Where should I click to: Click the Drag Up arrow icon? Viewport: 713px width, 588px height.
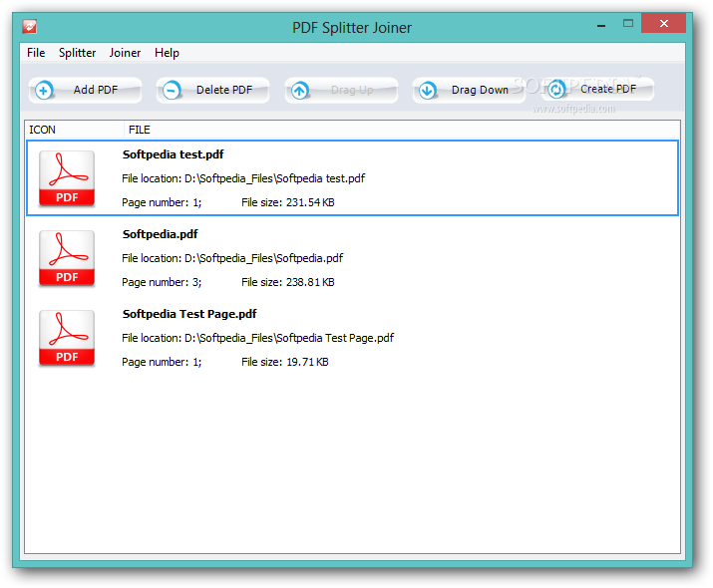(300, 91)
